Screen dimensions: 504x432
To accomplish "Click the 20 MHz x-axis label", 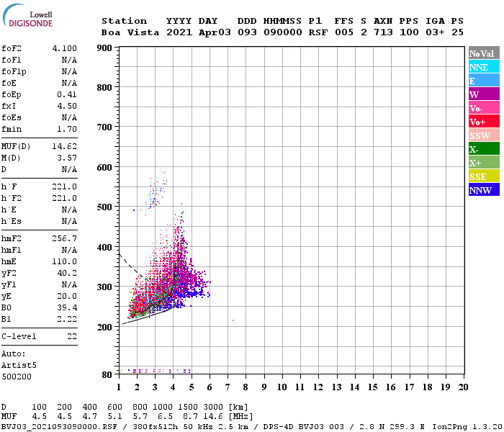I will (463, 387).
